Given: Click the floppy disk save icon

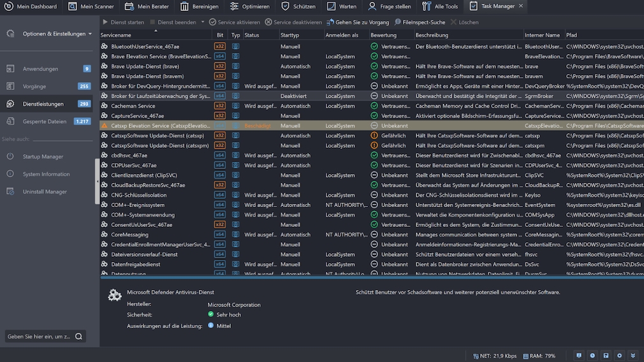Looking at the screenshot, I should coord(606,355).
